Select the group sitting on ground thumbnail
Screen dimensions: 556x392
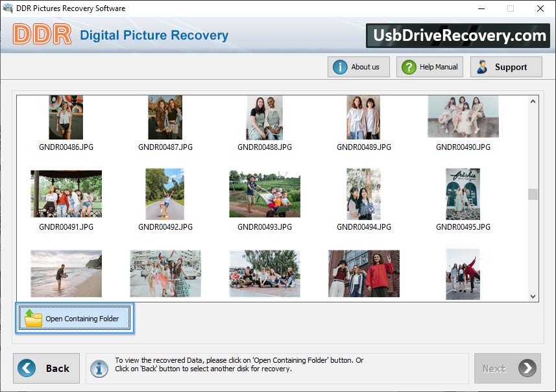point(265,273)
